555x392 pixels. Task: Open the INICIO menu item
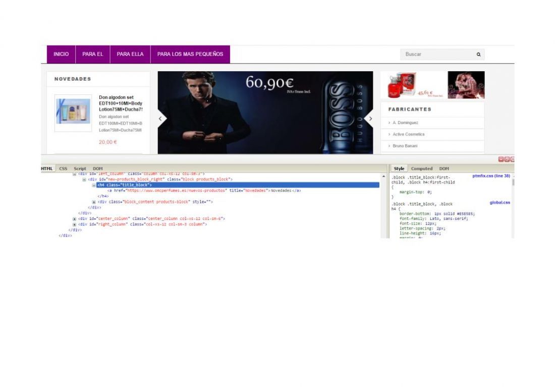tap(61, 54)
